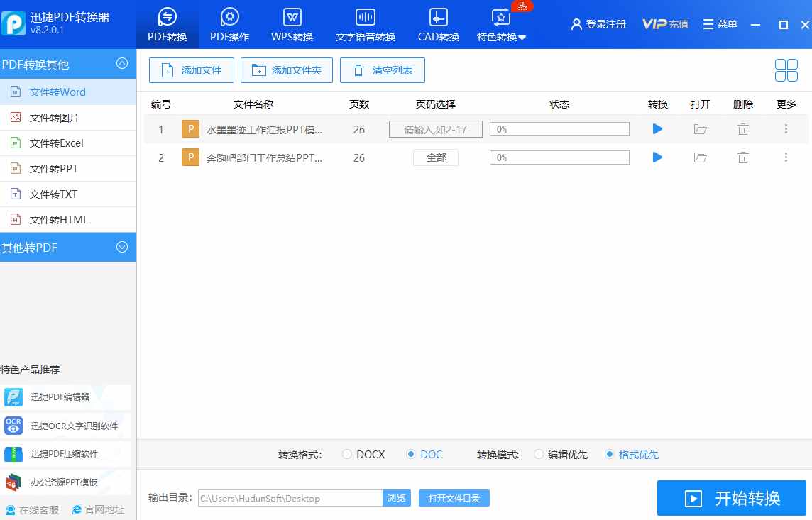
Task: Delete 水墨墨迹 file using trash icon
Action: point(742,128)
